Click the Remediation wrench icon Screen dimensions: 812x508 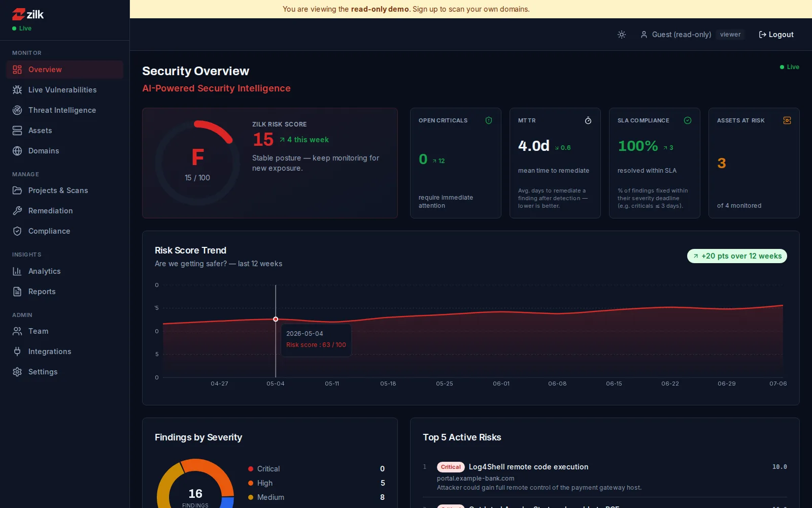[17, 211]
